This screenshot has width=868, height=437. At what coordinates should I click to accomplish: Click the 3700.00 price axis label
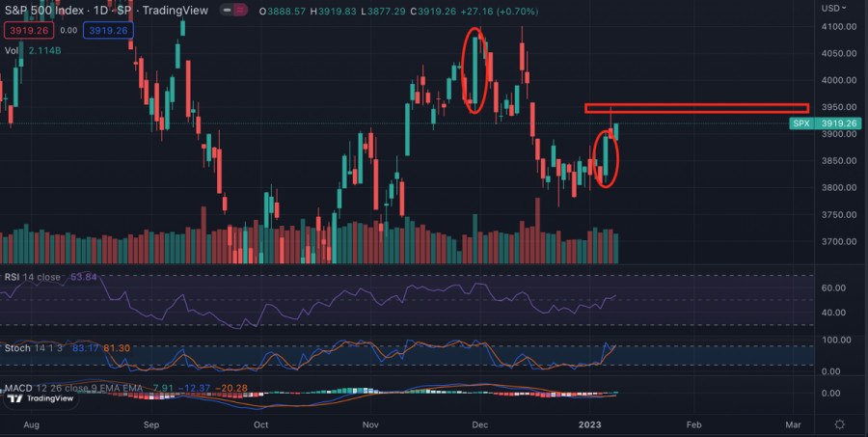(839, 241)
